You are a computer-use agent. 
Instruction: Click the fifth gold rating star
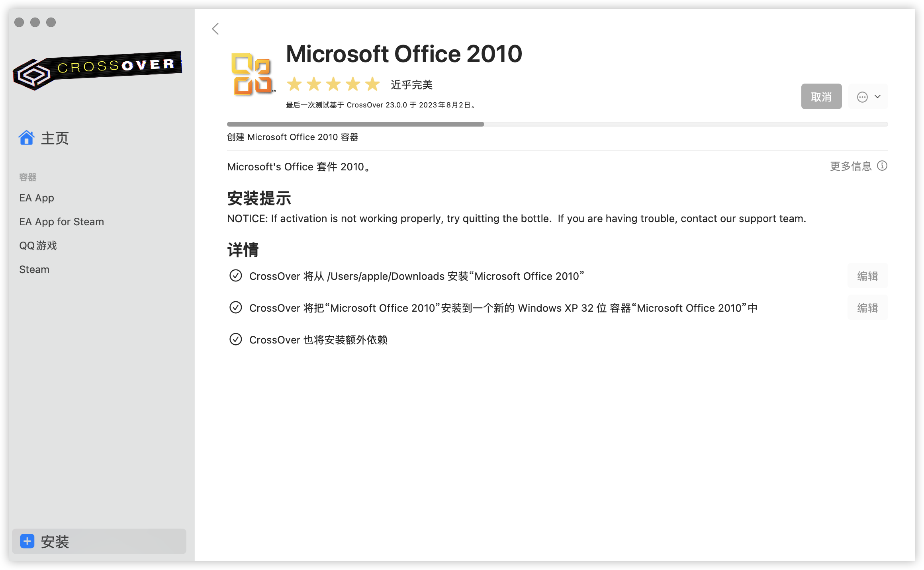click(x=372, y=84)
